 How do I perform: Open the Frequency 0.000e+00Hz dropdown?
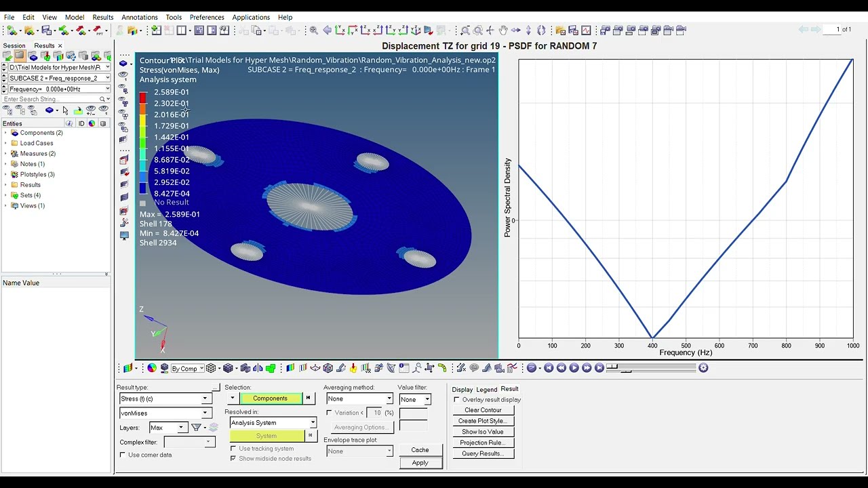(x=58, y=89)
